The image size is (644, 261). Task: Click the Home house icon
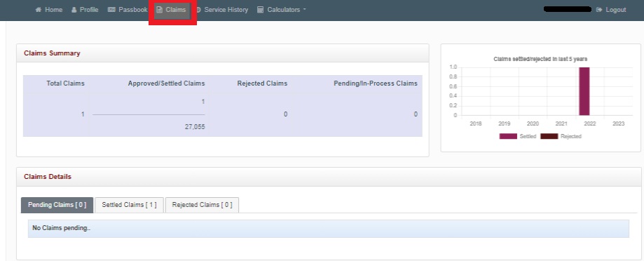coord(39,9)
